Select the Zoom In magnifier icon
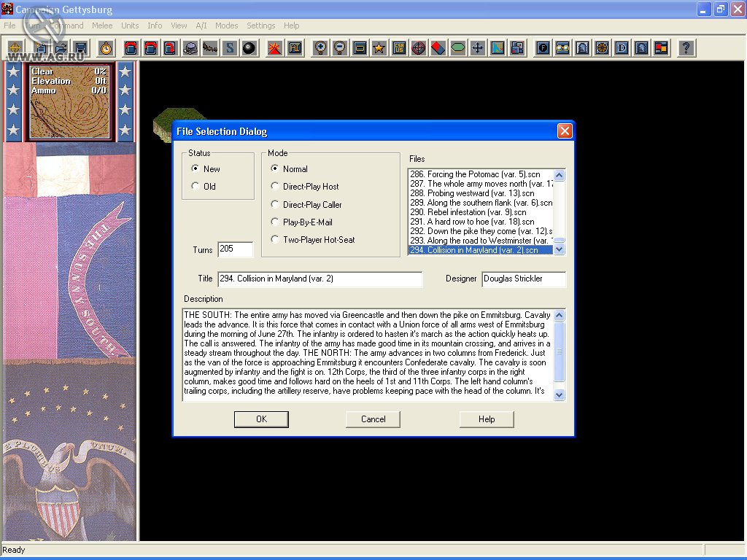The height and width of the screenshot is (560, 747). tap(319, 48)
